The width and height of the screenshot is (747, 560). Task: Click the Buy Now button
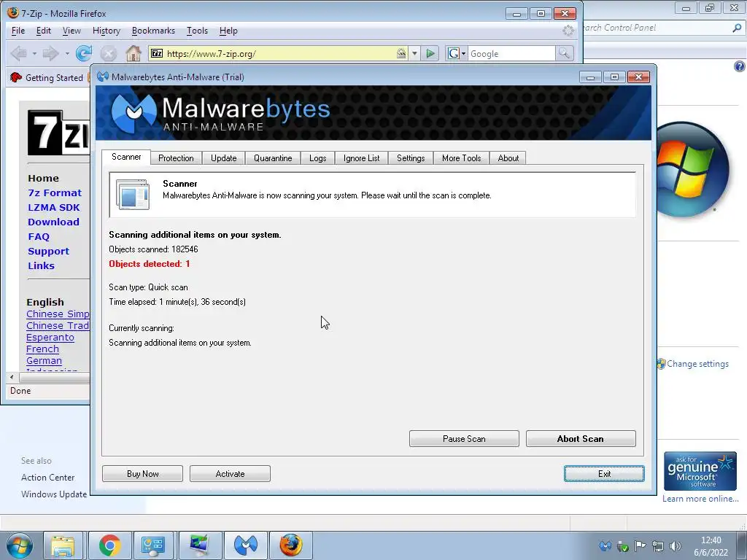pyautogui.click(x=142, y=474)
